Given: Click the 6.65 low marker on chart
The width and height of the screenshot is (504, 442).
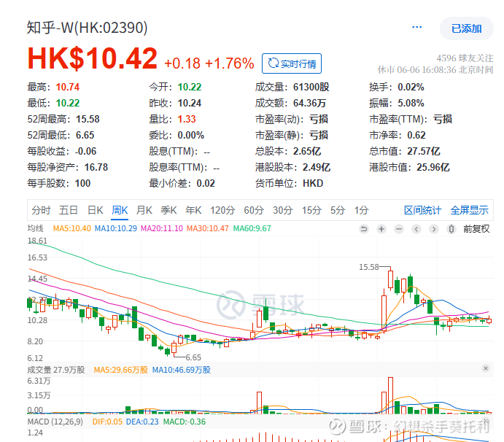Looking at the screenshot, I should click(193, 357).
